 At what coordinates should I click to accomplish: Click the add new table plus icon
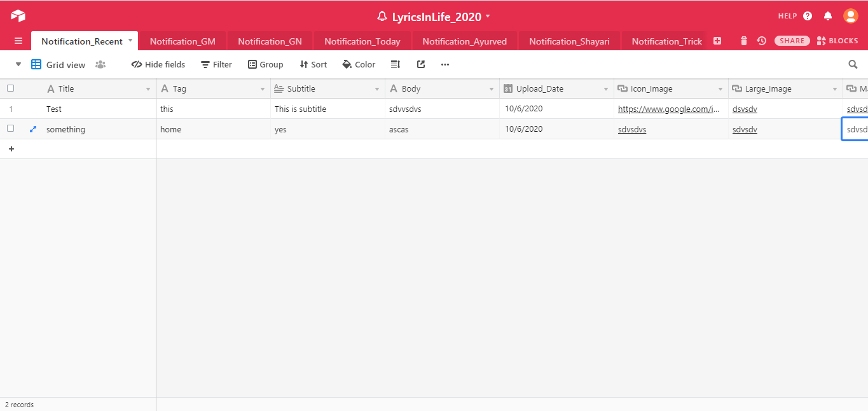(717, 41)
